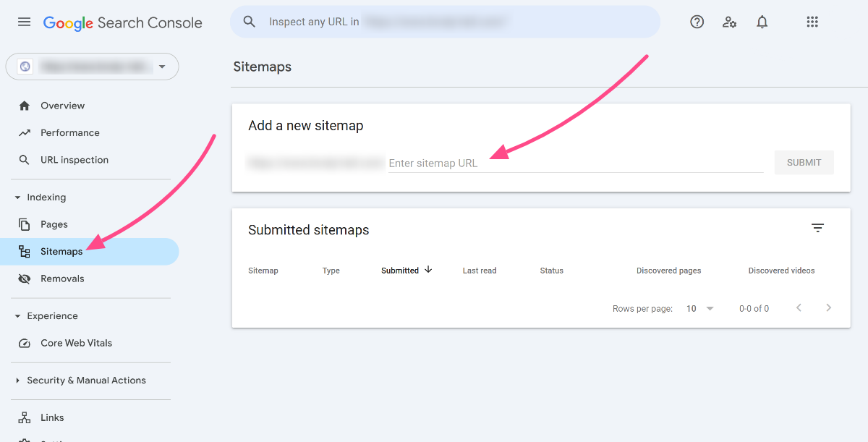868x442 pixels.
Task: Click the Sitemap column header
Action: click(263, 271)
